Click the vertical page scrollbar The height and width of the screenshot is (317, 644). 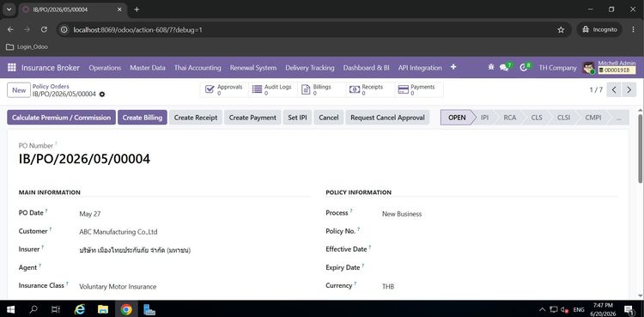(640, 149)
